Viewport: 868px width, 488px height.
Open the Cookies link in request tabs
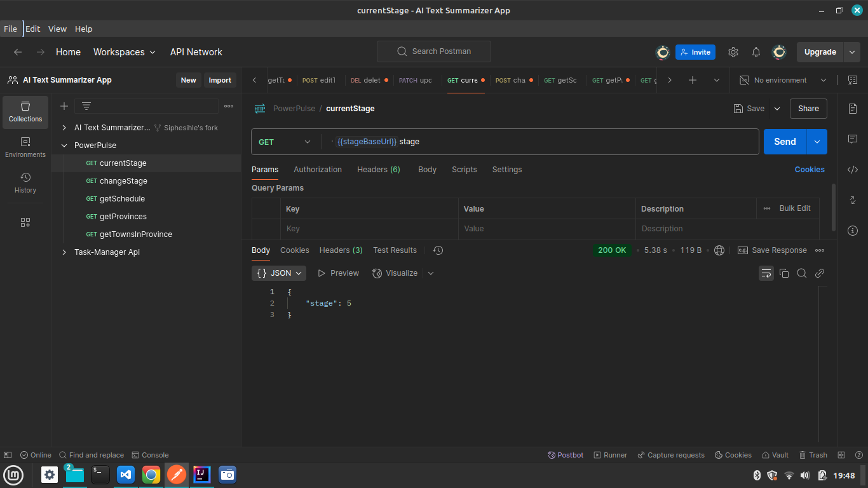coord(810,170)
